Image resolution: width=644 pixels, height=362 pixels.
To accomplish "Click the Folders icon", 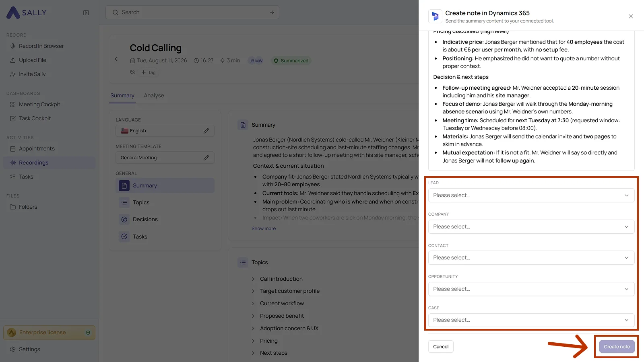I will tap(12, 207).
